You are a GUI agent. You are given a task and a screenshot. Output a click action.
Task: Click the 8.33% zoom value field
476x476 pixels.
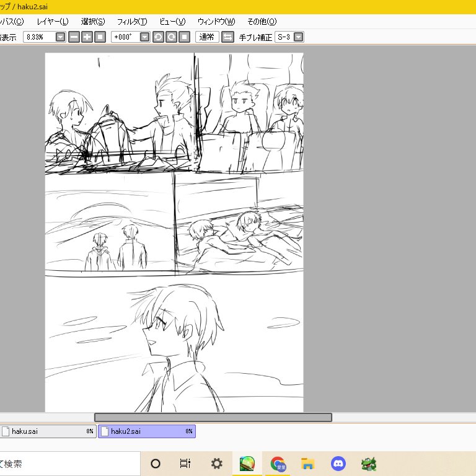pos(40,37)
